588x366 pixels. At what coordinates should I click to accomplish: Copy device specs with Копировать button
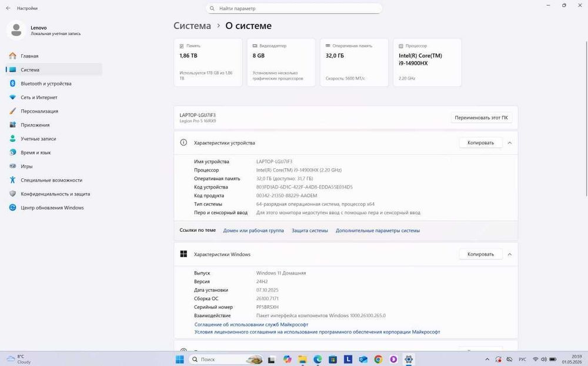480,142
